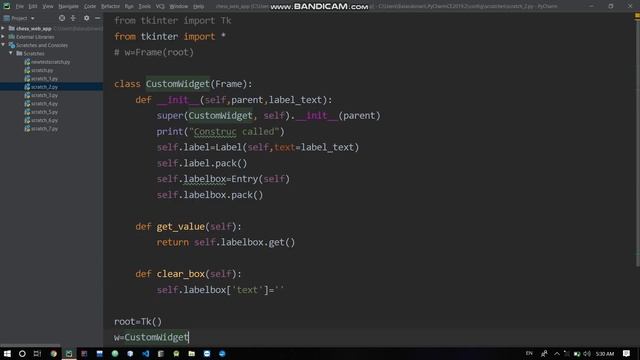The width and height of the screenshot is (640, 360).
Task: Show hidden system tray icons
Action: click(557, 353)
